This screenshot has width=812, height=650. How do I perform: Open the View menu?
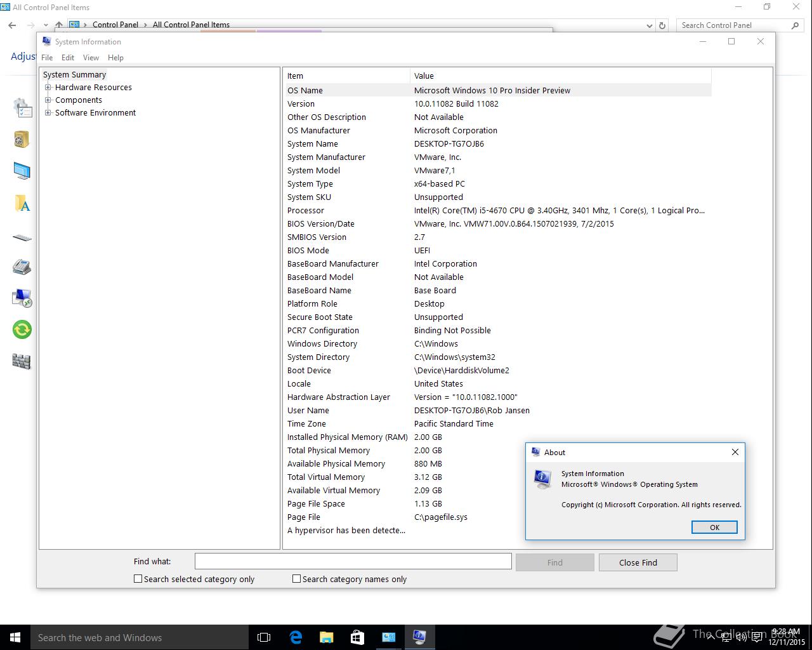91,57
